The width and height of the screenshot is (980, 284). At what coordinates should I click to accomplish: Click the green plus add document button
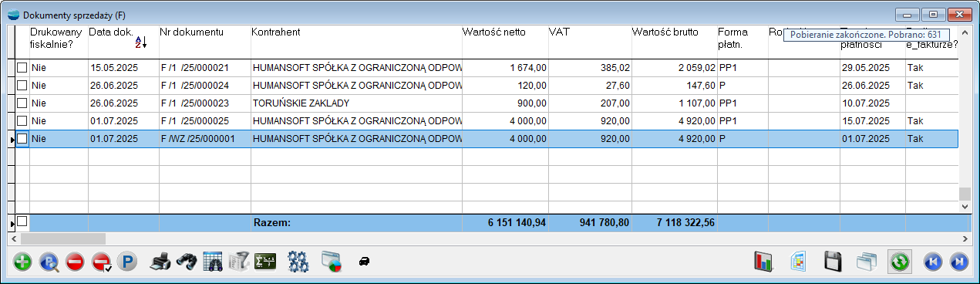[23, 262]
